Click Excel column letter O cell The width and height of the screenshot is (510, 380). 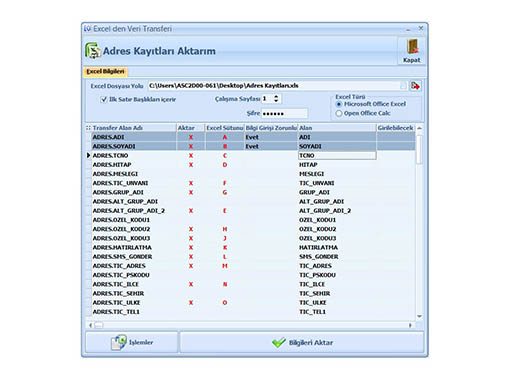tap(225, 303)
